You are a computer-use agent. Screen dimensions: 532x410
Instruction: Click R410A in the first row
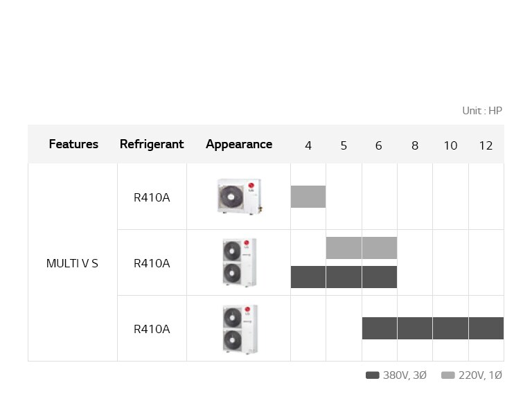pyautogui.click(x=152, y=197)
